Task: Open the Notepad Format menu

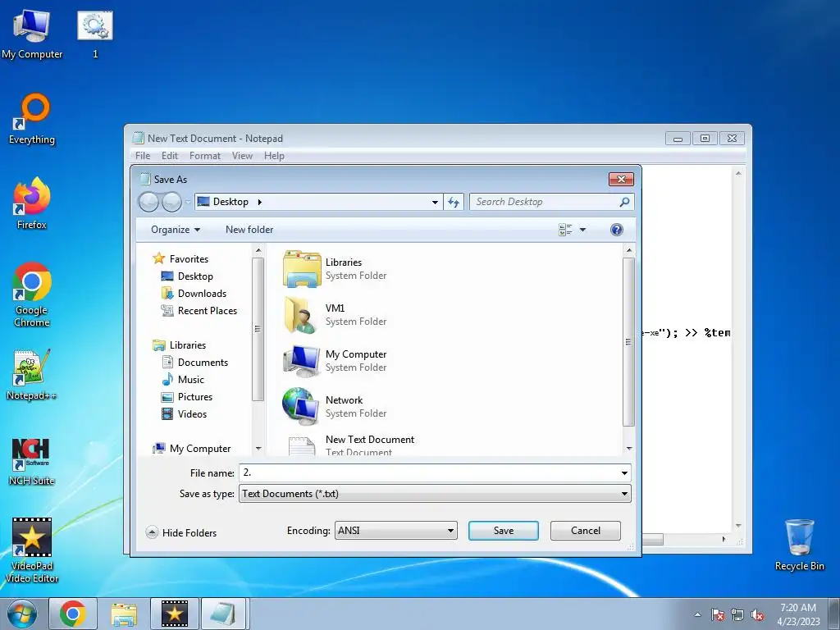Action: pos(204,156)
